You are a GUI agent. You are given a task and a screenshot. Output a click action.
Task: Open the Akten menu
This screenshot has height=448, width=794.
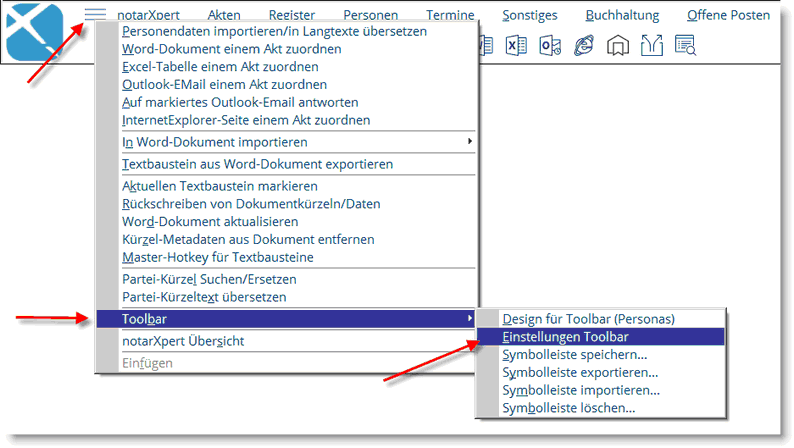point(224,15)
